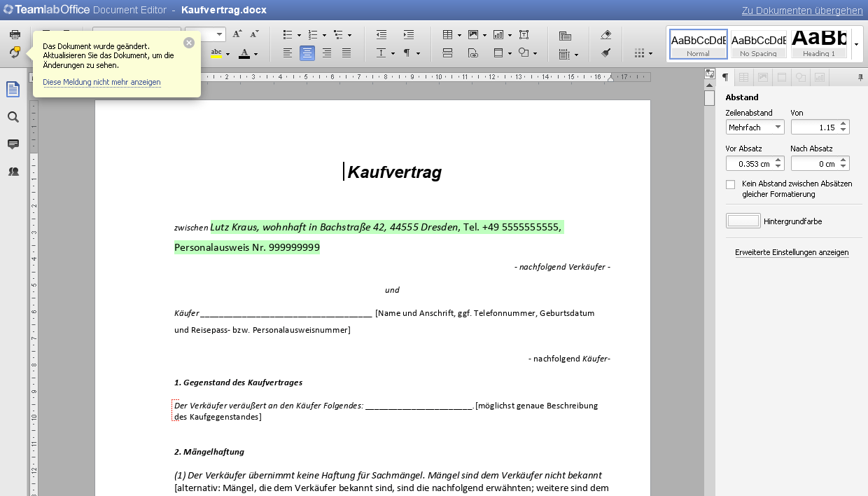Decrease paragraph indent
The image size is (868, 496).
point(381,34)
